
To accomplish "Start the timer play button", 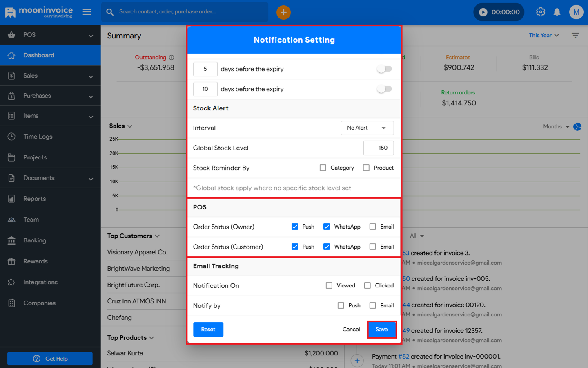I will (x=483, y=12).
